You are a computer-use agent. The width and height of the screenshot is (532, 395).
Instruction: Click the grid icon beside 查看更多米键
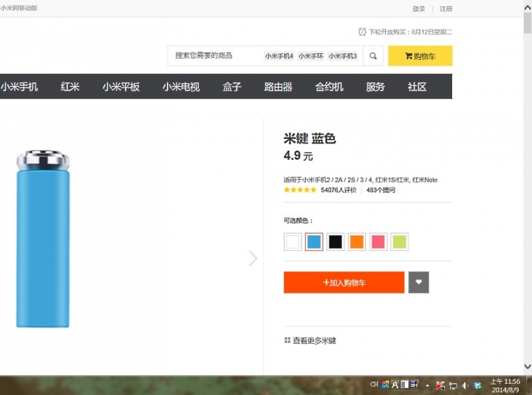287,340
